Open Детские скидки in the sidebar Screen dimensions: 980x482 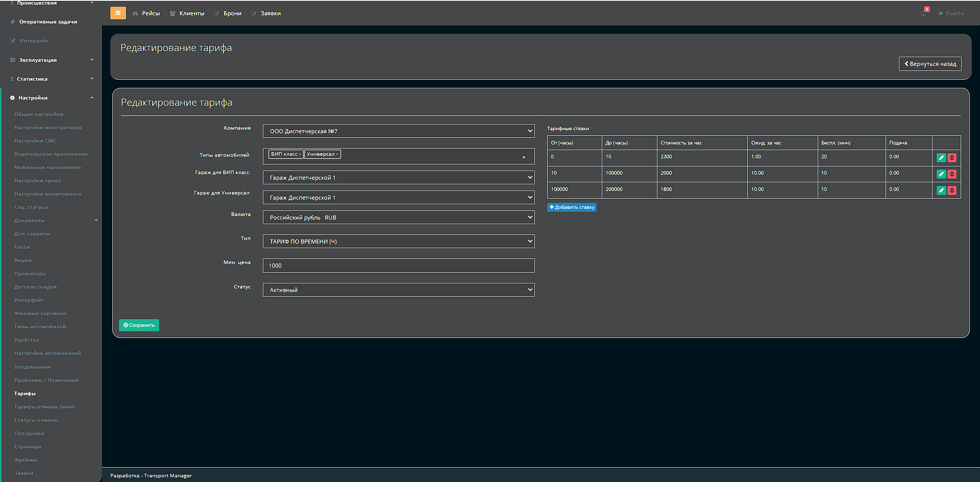[x=35, y=287]
